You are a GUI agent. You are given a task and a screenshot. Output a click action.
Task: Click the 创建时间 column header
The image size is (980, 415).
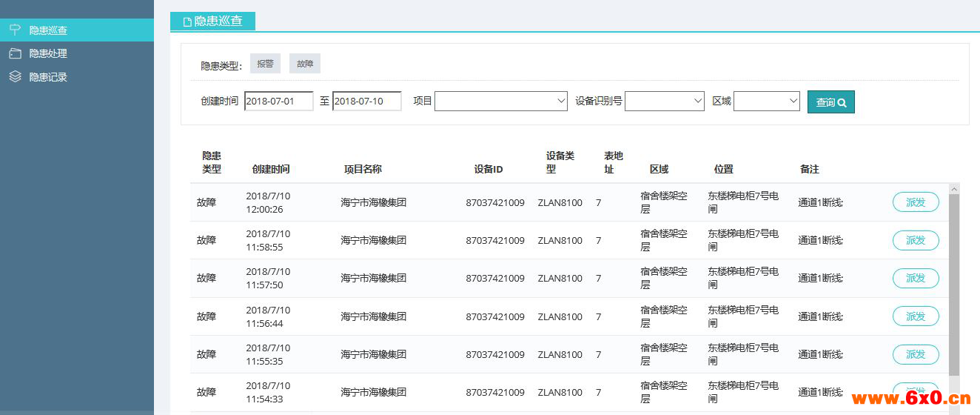271,169
